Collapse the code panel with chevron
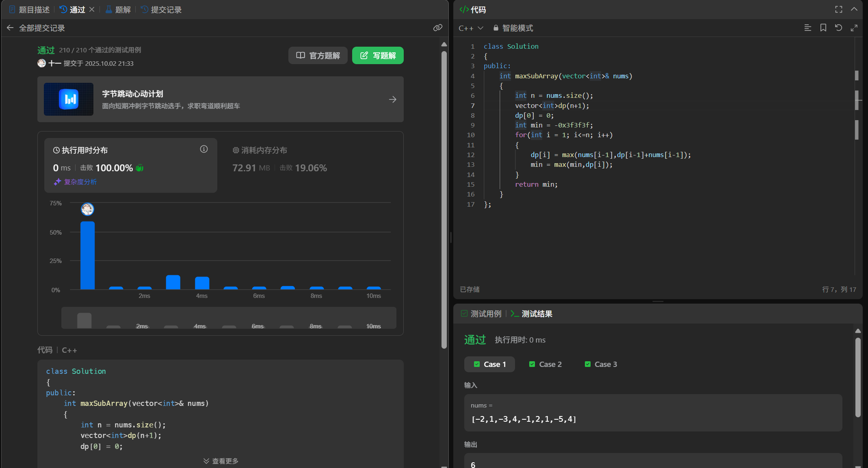This screenshot has height=468, width=868. 854,9
